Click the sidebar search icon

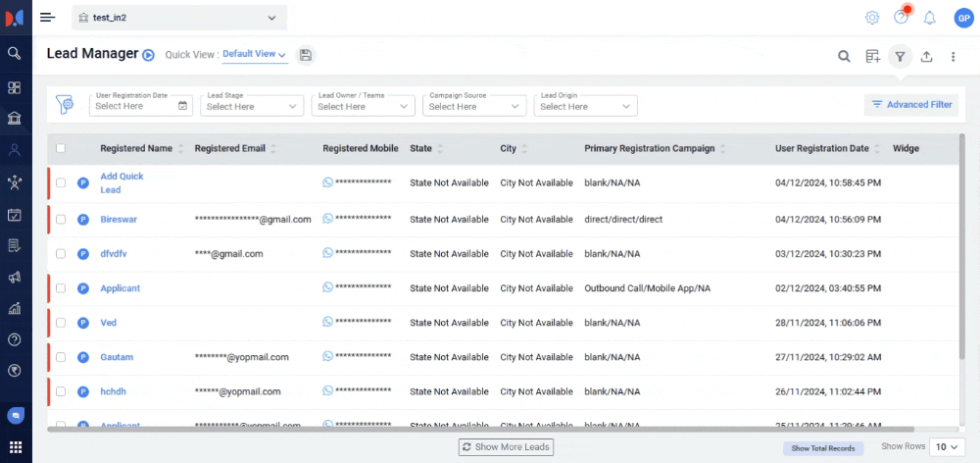(x=15, y=53)
